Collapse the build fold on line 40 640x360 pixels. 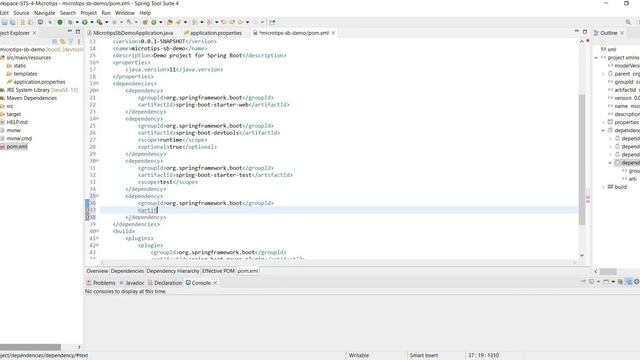point(98,231)
